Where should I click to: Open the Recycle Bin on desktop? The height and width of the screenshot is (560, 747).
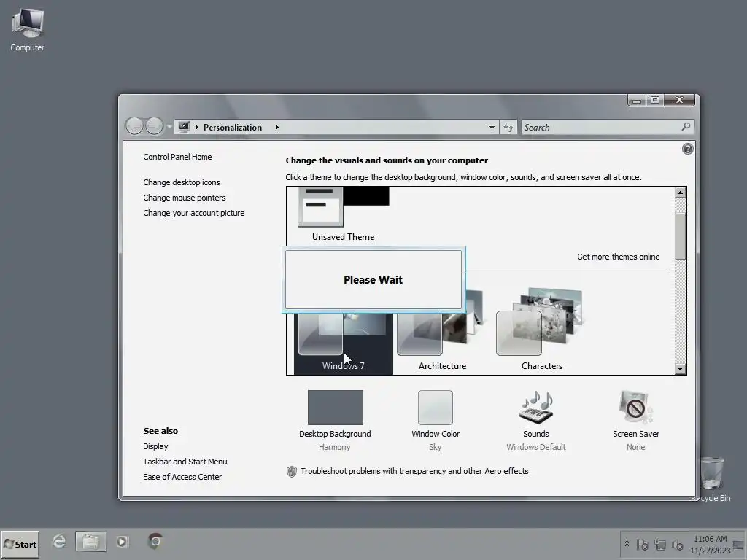(712, 478)
